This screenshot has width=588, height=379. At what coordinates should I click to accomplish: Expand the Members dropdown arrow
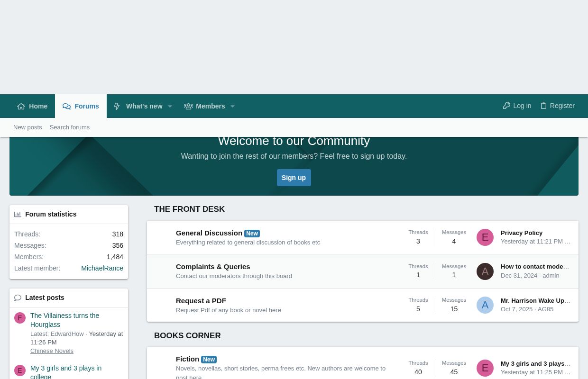point(232,107)
